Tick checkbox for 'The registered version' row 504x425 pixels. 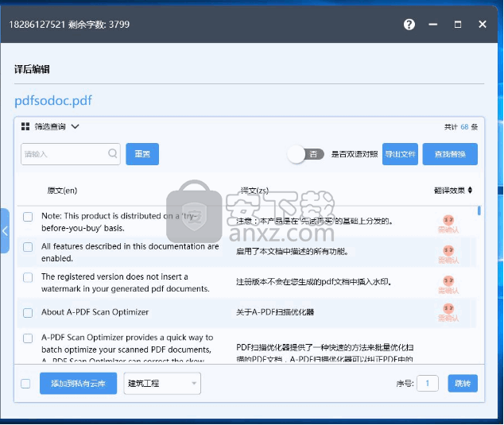click(28, 277)
